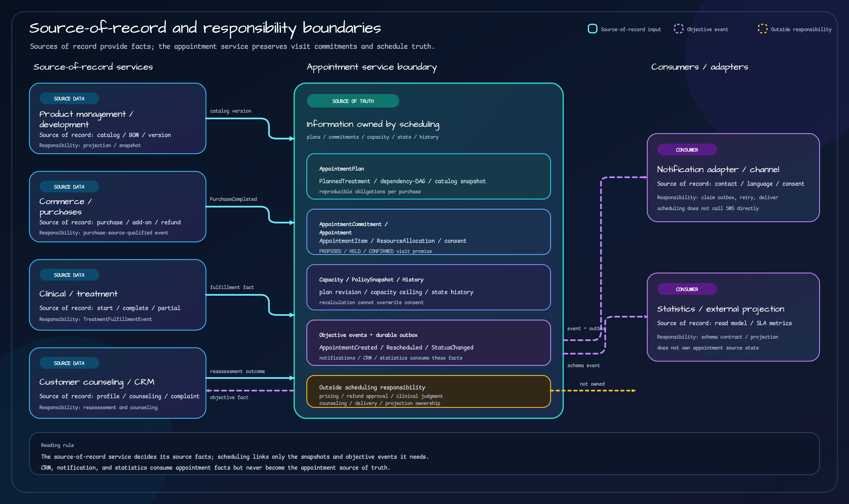Select 'PlannedTreatment / dependency-DAG / catalog snapshot'
This screenshot has height=504, width=849.
(402, 181)
